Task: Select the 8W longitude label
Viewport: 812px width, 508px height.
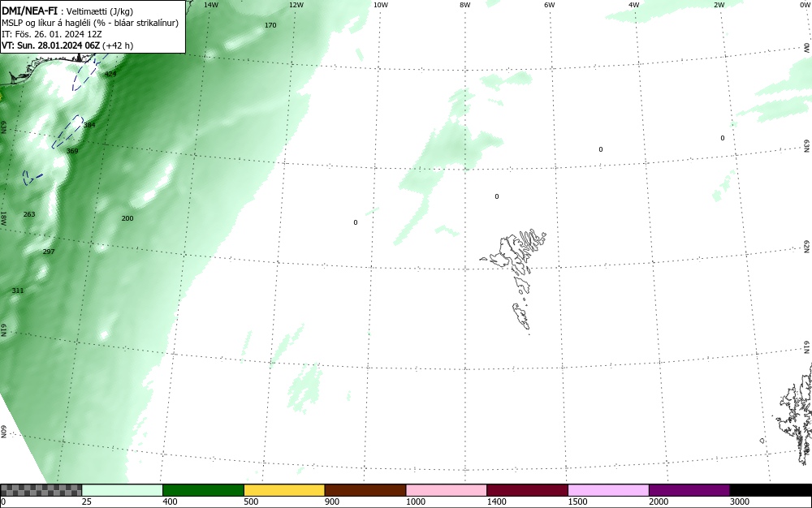Action: pyautogui.click(x=465, y=5)
